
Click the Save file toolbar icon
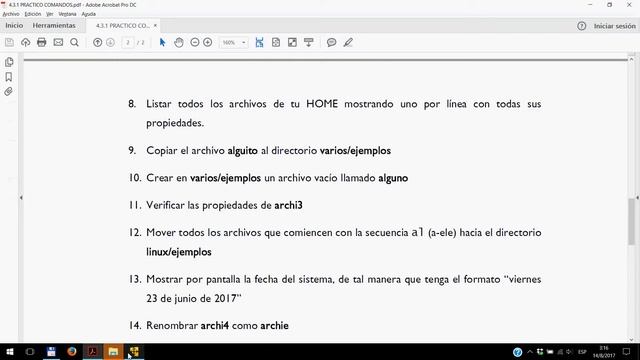pos(9,42)
